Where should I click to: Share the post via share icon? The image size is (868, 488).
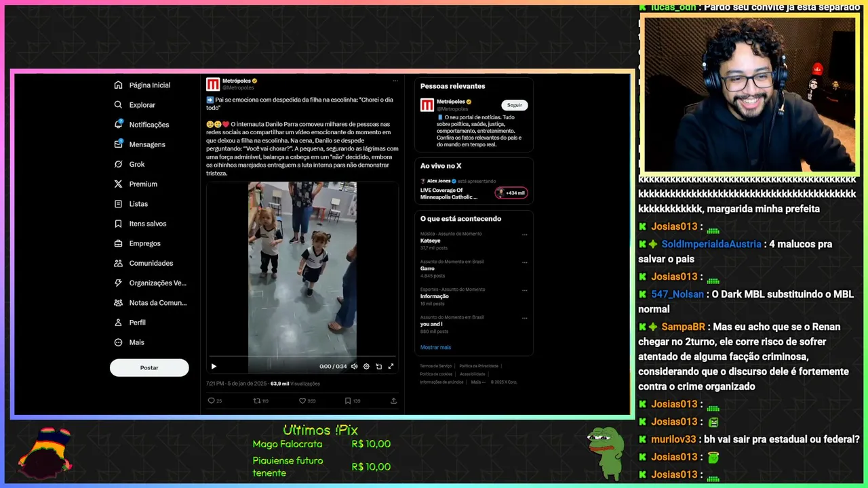click(x=393, y=401)
